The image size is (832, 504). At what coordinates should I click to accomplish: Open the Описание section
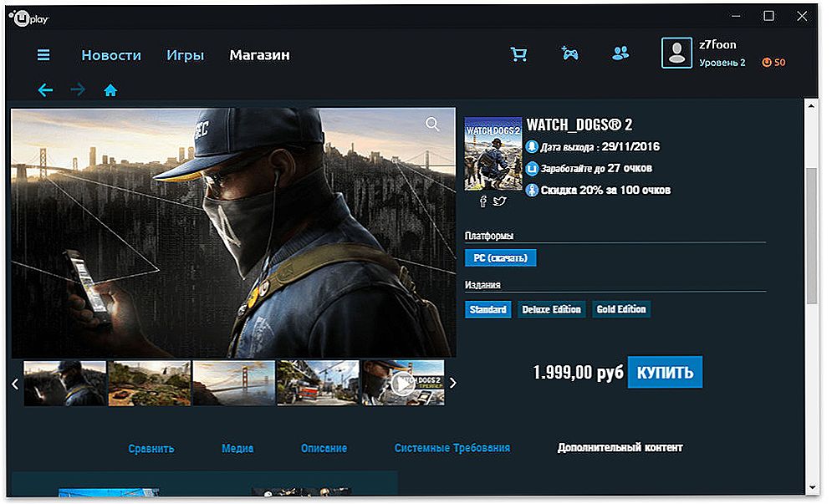(x=324, y=448)
